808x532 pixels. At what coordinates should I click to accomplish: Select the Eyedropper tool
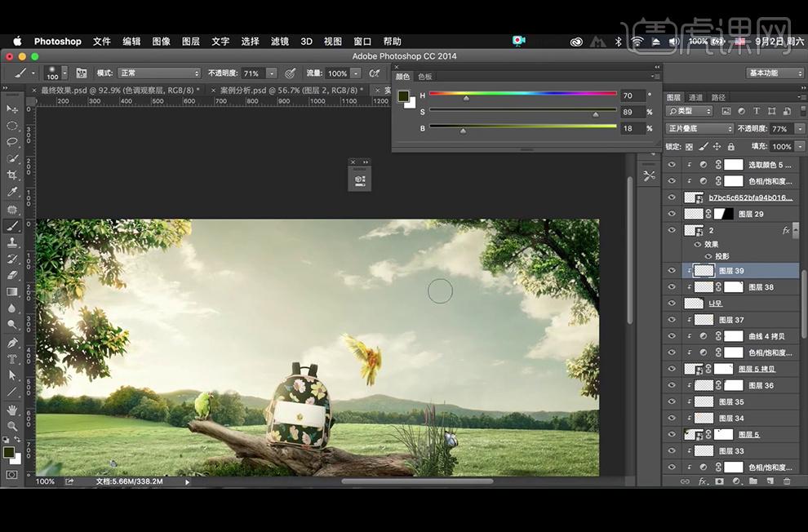[12, 192]
